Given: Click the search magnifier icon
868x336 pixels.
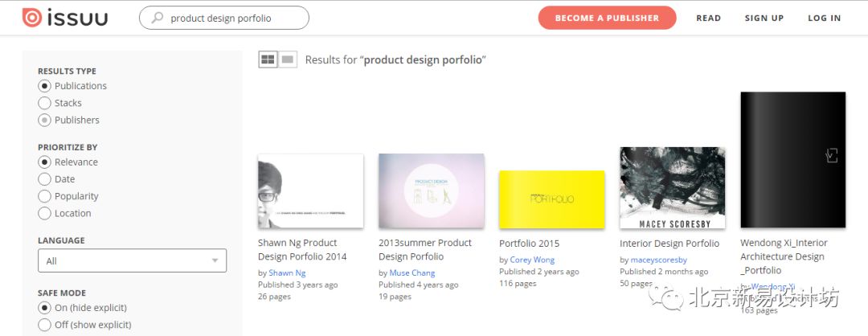Looking at the screenshot, I should click(157, 18).
